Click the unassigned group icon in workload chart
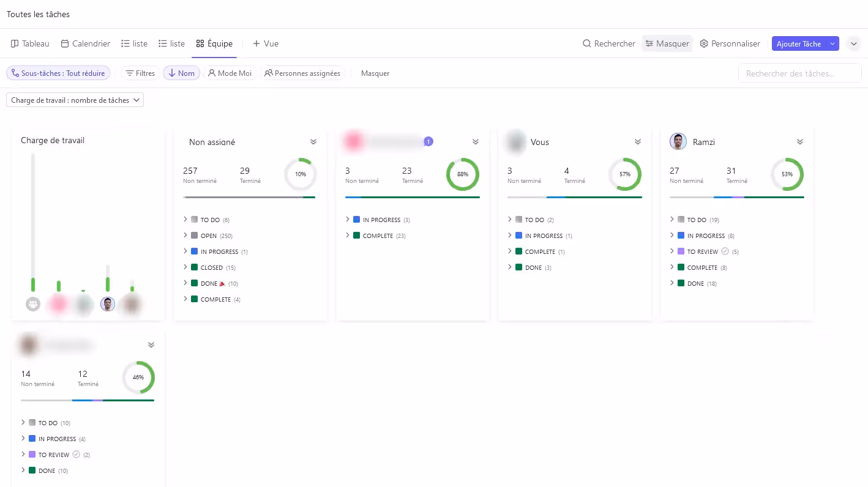The image size is (868, 487). pos(33,304)
